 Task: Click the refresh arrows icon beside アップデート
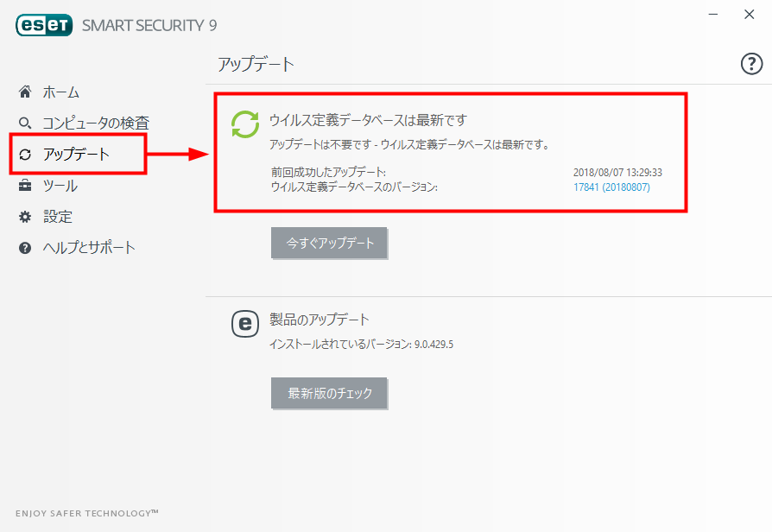pyautogui.click(x=25, y=155)
